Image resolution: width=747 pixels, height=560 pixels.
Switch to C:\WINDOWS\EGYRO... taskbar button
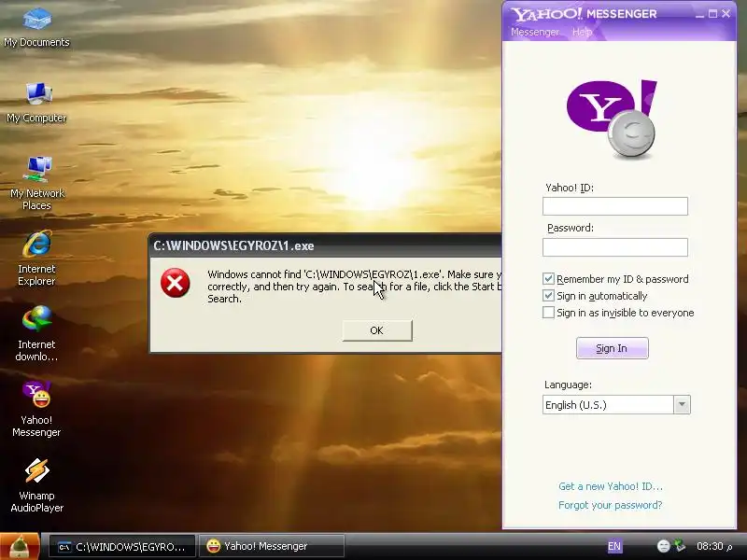coord(122,547)
